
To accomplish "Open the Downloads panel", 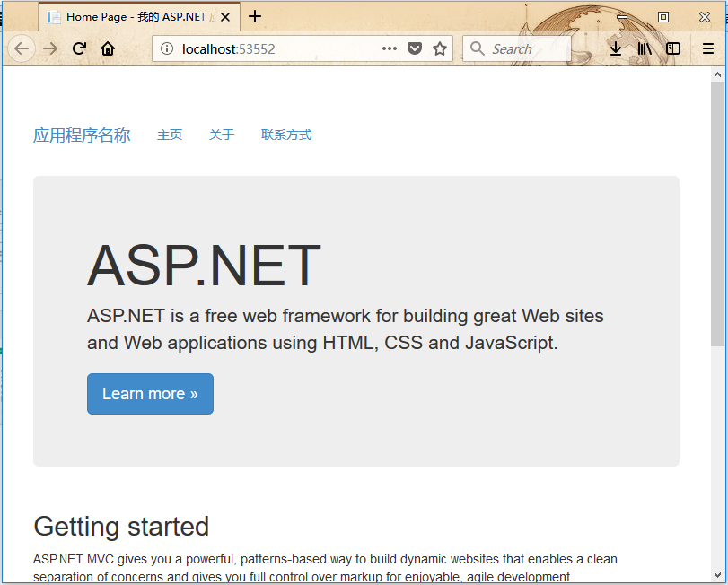I will [616, 48].
